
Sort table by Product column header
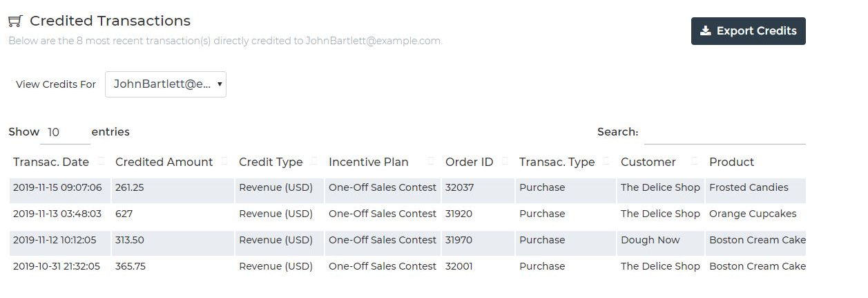(x=731, y=162)
